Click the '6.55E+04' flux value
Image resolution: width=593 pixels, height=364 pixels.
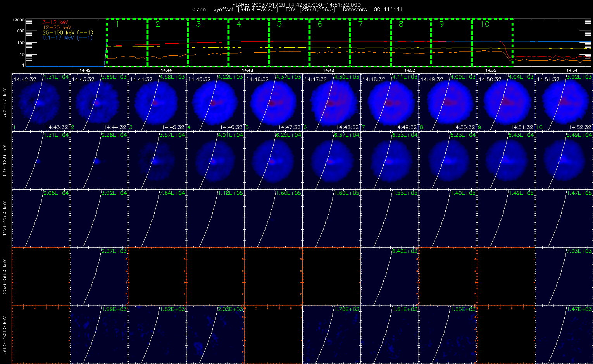405,135
